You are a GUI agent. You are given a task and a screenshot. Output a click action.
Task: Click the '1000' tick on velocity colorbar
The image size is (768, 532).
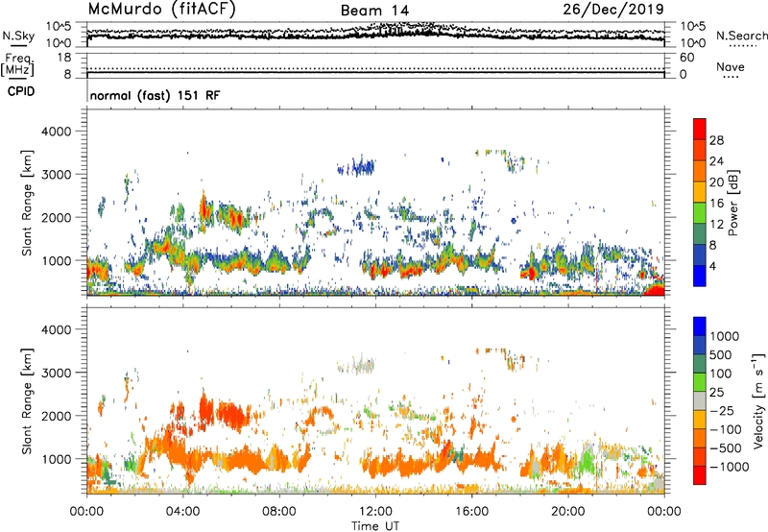click(725, 336)
